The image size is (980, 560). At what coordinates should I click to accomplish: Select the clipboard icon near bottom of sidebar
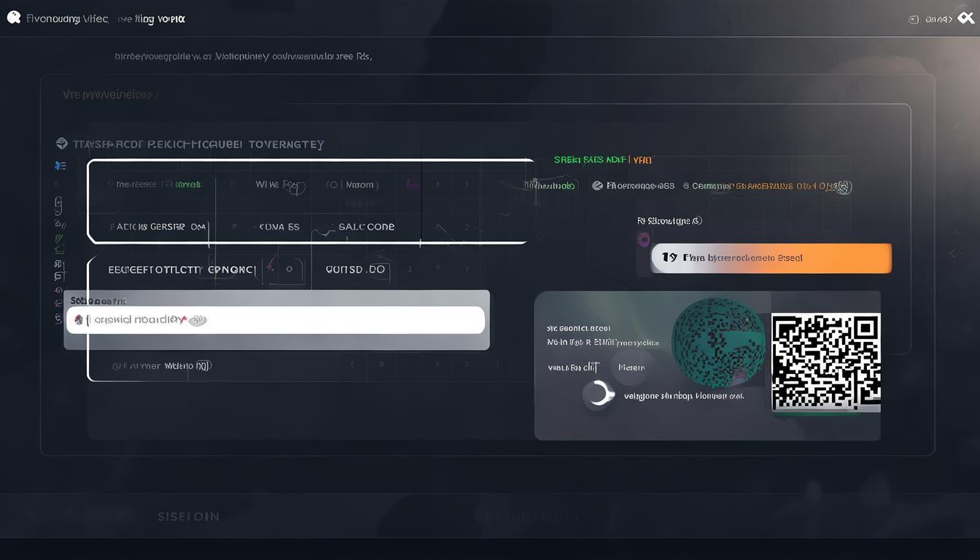pyautogui.click(x=60, y=275)
